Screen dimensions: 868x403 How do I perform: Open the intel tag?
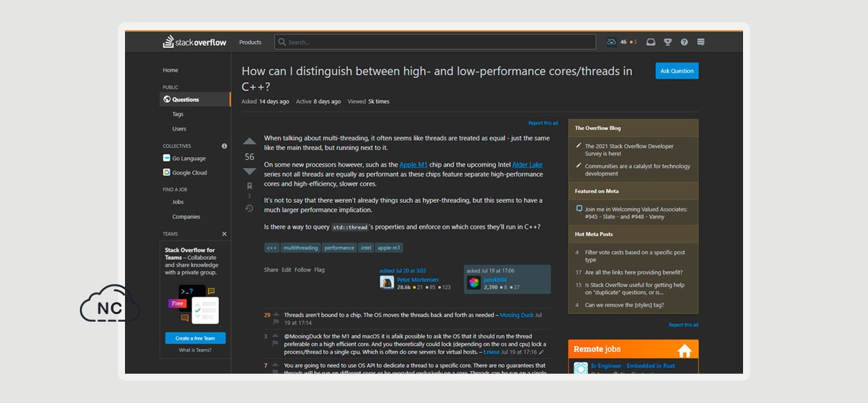coord(366,247)
